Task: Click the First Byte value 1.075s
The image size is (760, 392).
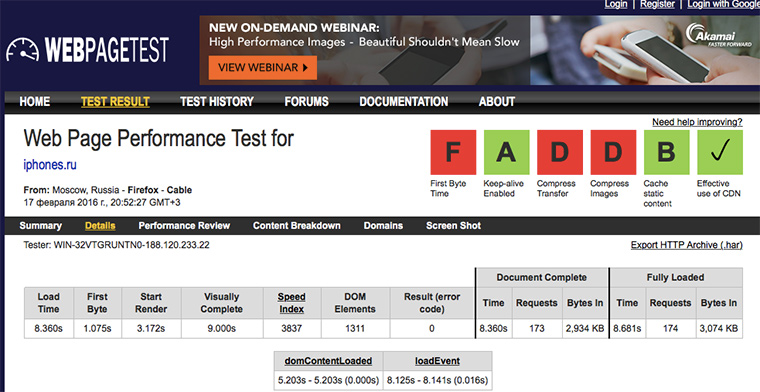Action: (x=97, y=329)
